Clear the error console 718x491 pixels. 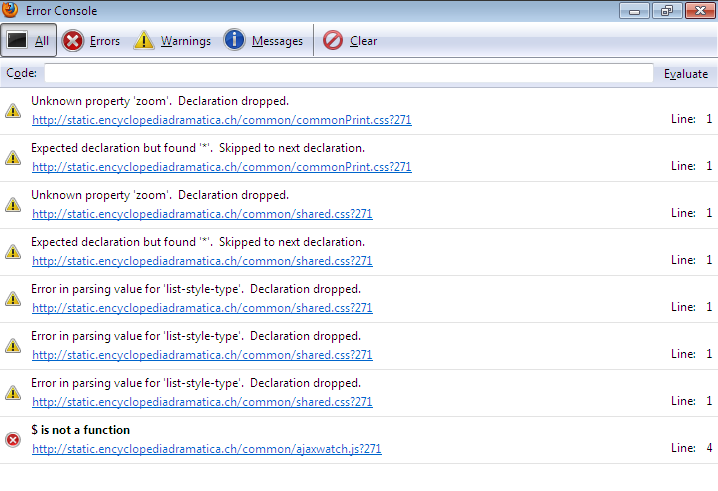click(350, 41)
